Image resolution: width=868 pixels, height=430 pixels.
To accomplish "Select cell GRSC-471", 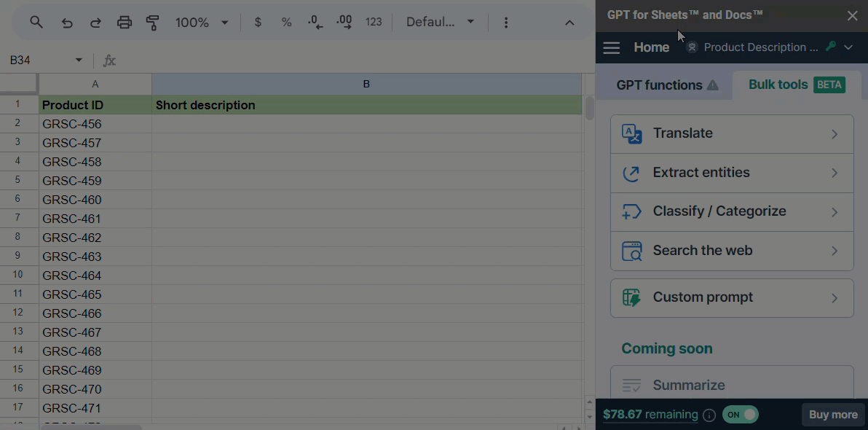I will point(95,408).
